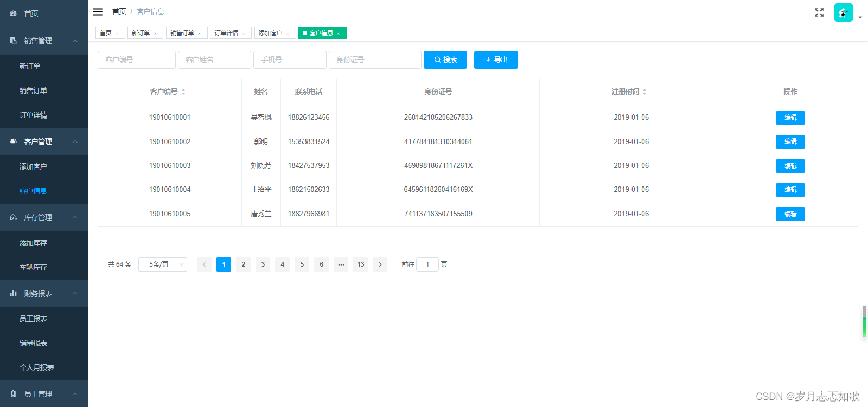
Task: Open 销量报表 in the sidebar
Action: tap(44, 343)
